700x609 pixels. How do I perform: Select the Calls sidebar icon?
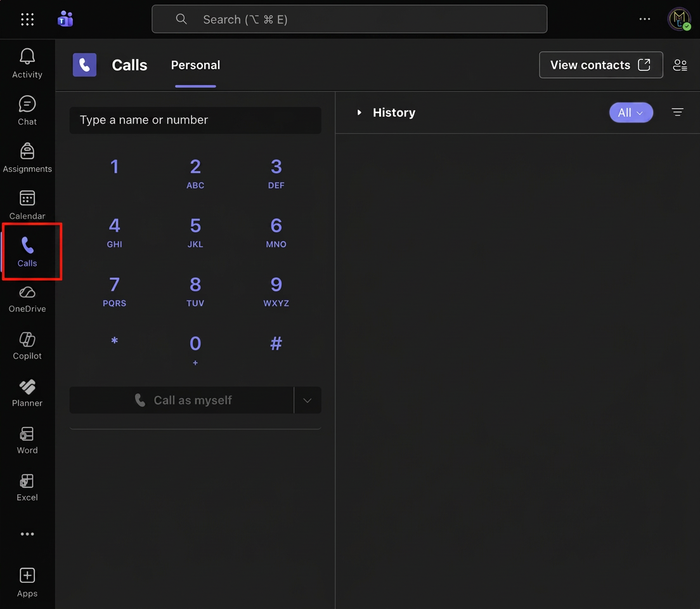pyautogui.click(x=27, y=252)
